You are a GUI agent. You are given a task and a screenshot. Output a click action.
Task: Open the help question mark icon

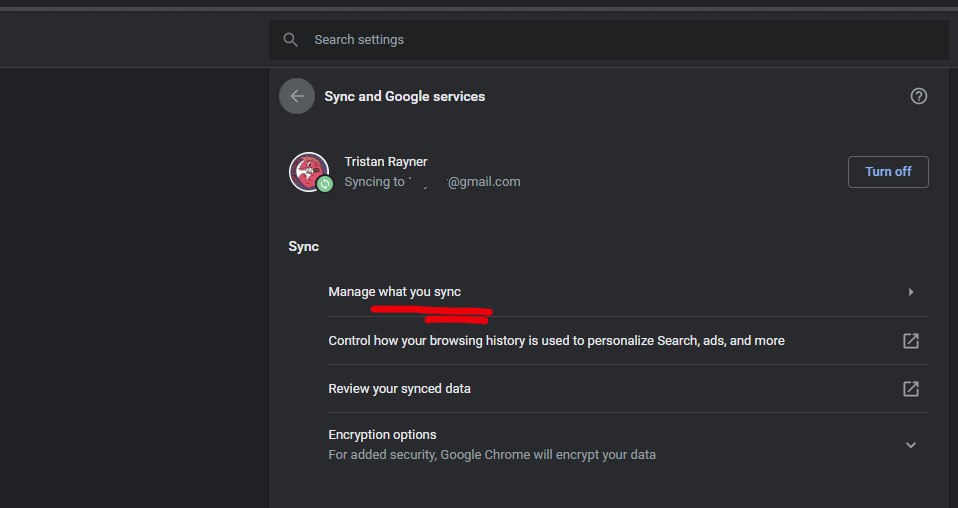(x=919, y=97)
